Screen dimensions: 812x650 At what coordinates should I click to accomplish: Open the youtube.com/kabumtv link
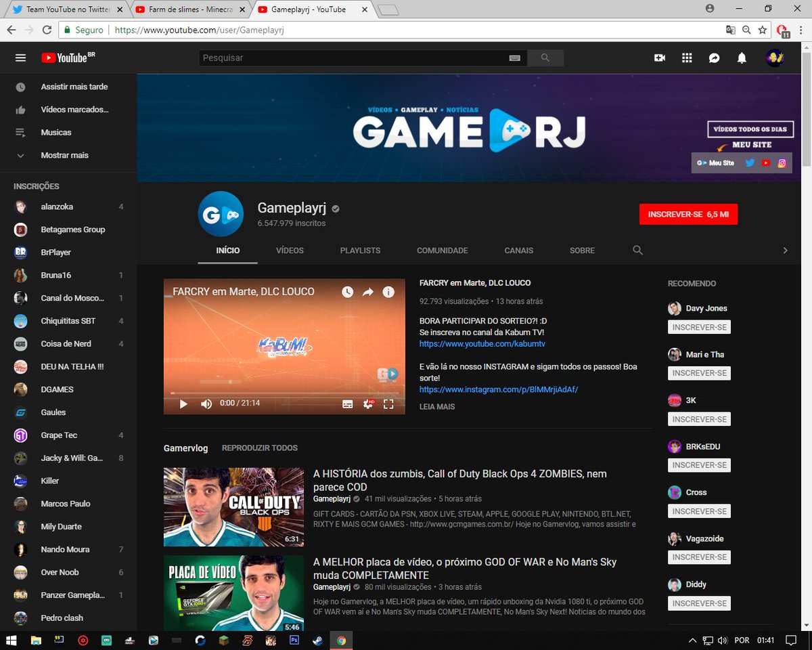(x=482, y=344)
